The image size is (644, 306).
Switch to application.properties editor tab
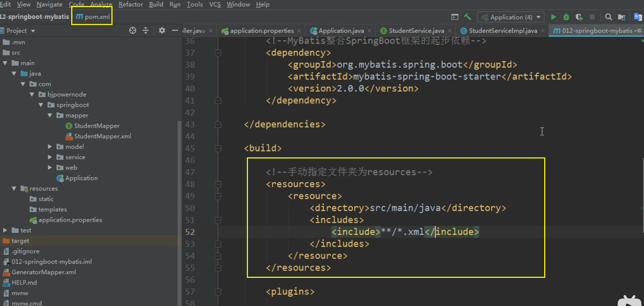(261, 31)
